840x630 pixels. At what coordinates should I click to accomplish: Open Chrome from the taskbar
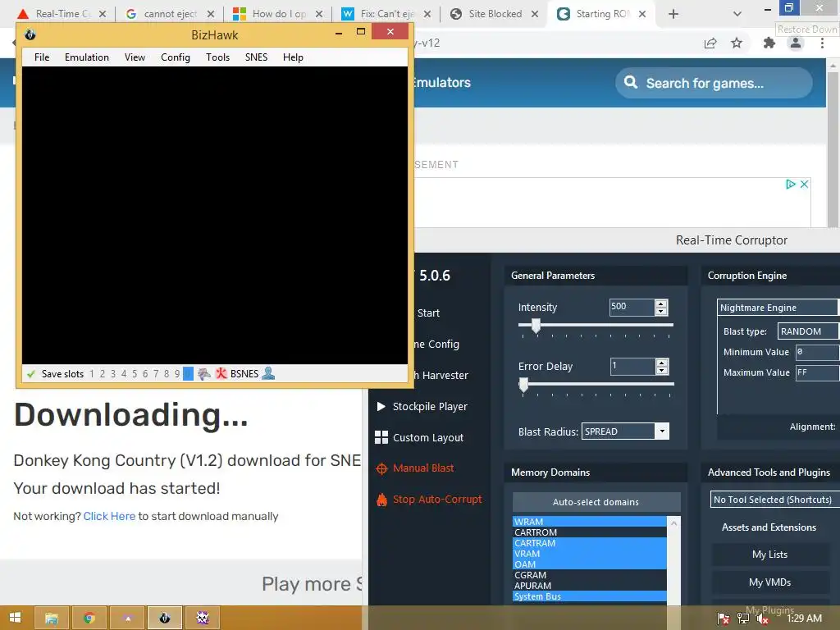click(x=89, y=618)
